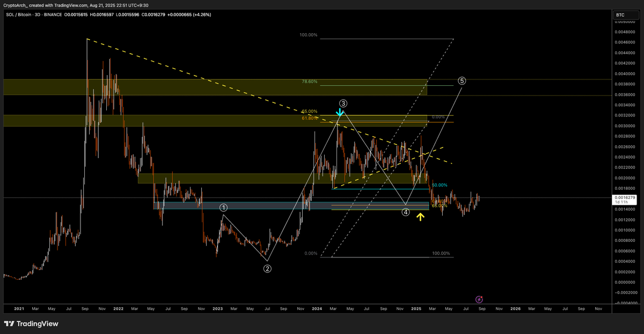Viewport: 644px width, 334px height.
Task: Click the 2022 label on time axis
Action: click(119, 309)
